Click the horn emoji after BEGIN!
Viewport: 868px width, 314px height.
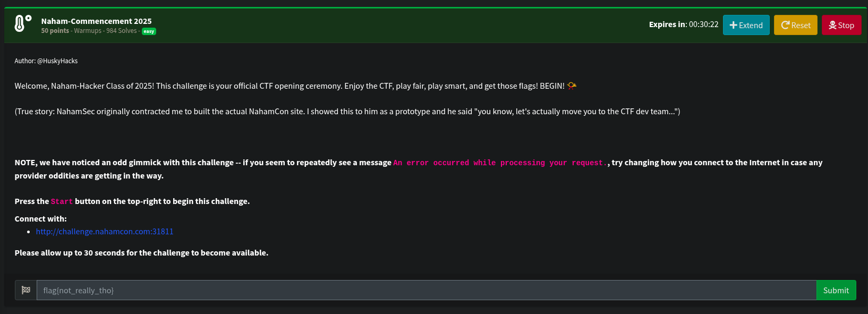[572, 86]
